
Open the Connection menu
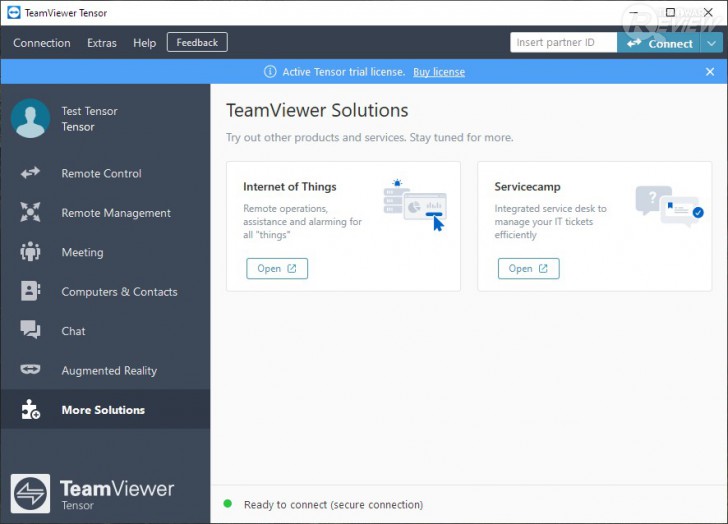click(x=42, y=43)
